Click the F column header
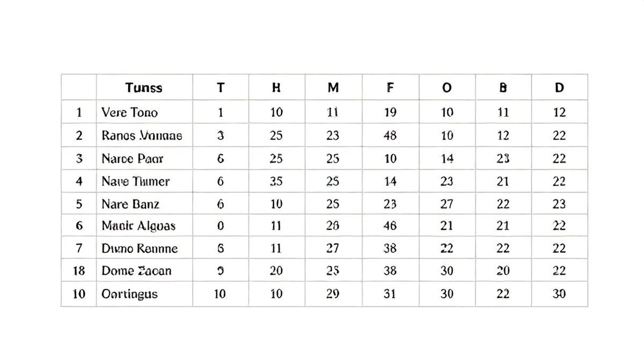The width and height of the screenshot is (644, 362). [390, 87]
